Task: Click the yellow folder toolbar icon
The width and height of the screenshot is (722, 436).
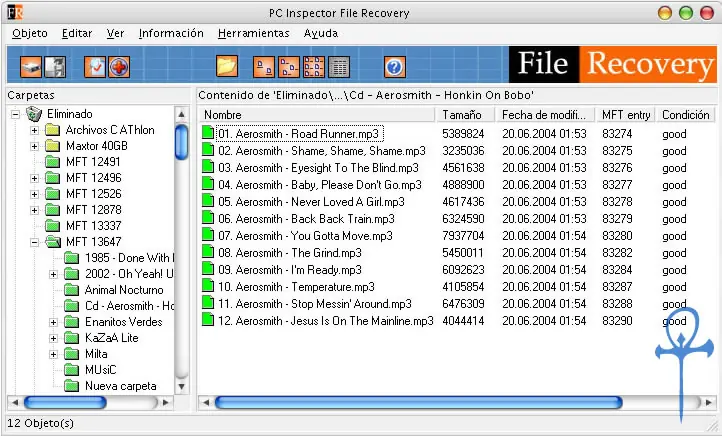Action: [227, 67]
